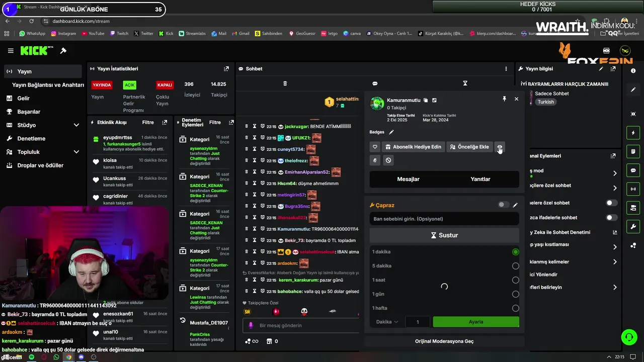Click the ban circle icon in the user card
Viewport: 644px width, 362px height.
coord(388,160)
